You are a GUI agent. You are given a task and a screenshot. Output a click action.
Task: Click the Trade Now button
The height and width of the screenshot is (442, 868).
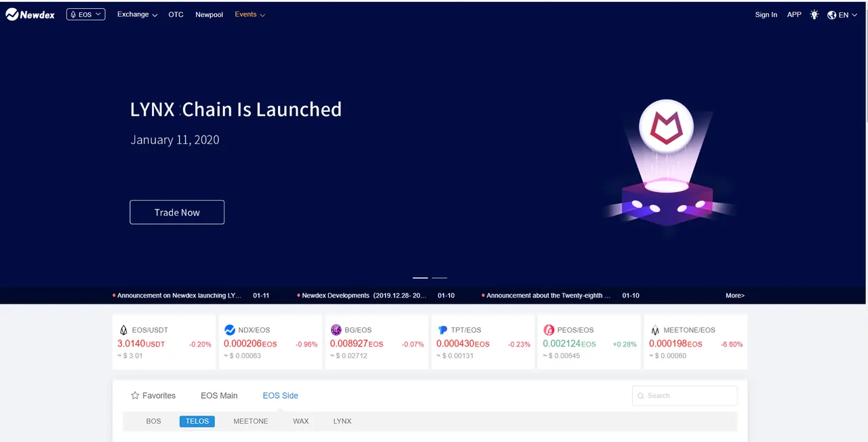coord(177,212)
